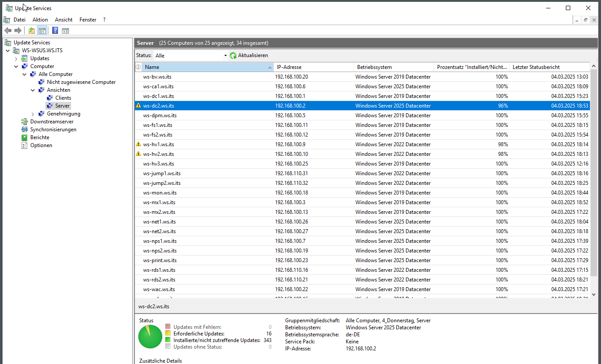
Task: Click the Up one level folder icon
Action: tap(32, 30)
